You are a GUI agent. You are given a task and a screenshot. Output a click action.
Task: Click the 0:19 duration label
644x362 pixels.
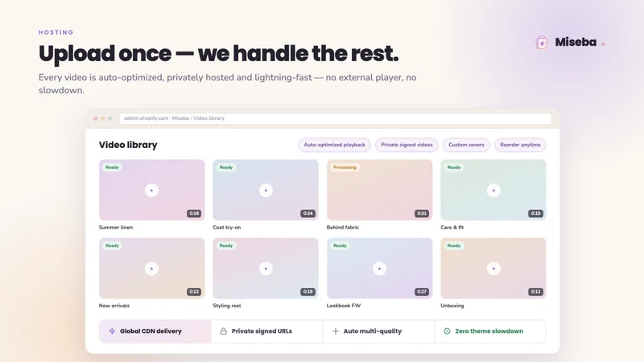(308, 292)
